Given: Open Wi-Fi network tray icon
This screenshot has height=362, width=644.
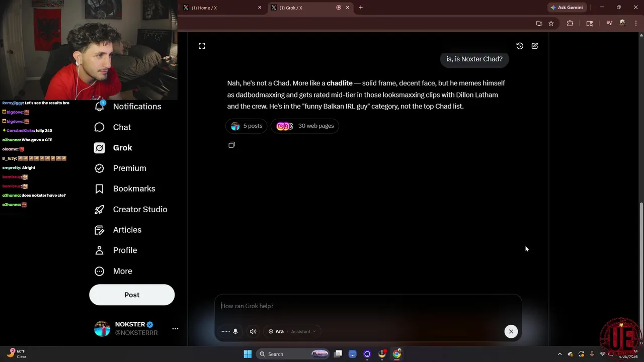Looking at the screenshot, I should point(603,354).
